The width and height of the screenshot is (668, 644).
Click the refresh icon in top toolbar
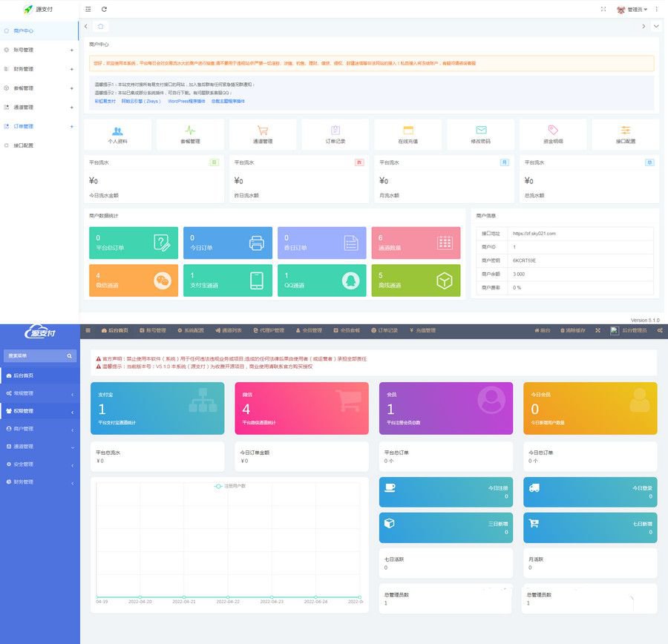[104, 9]
